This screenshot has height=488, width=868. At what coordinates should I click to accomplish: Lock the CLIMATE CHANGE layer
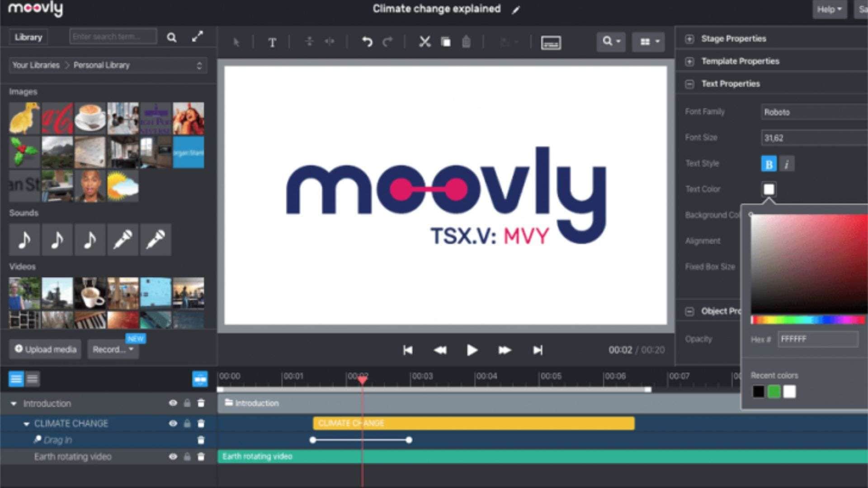[187, 423]
